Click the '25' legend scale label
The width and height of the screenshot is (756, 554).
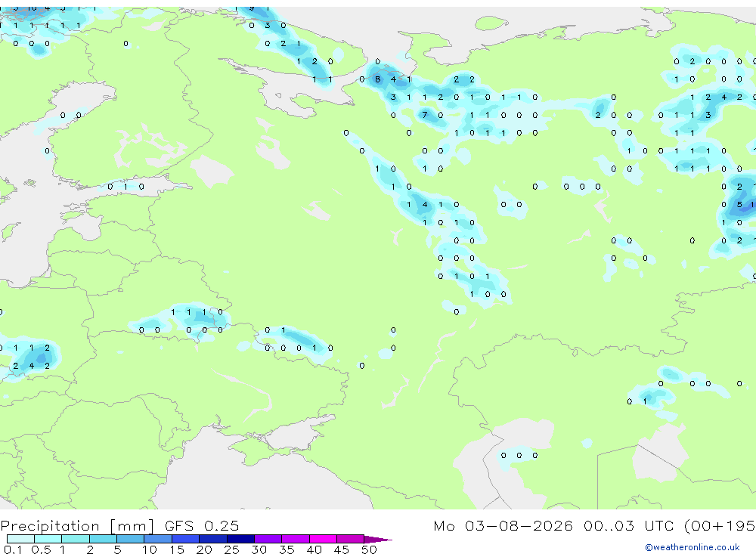pyautogui.click(x=232, y=549)
